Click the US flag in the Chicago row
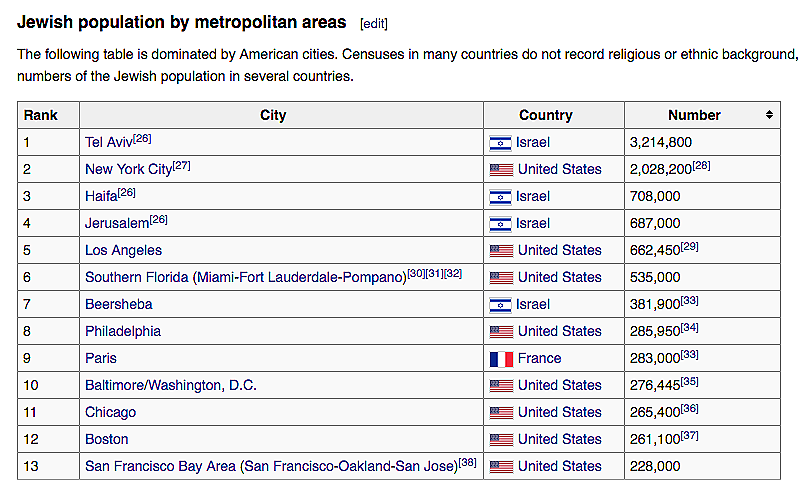 click(x=500, y=413)
